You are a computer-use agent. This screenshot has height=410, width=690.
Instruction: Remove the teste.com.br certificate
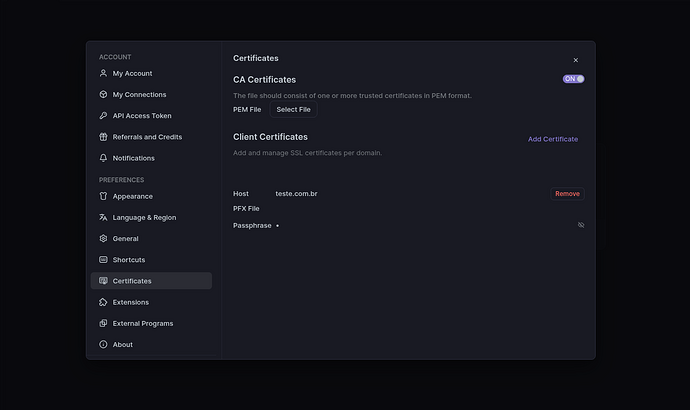click(x=567, y=194)
